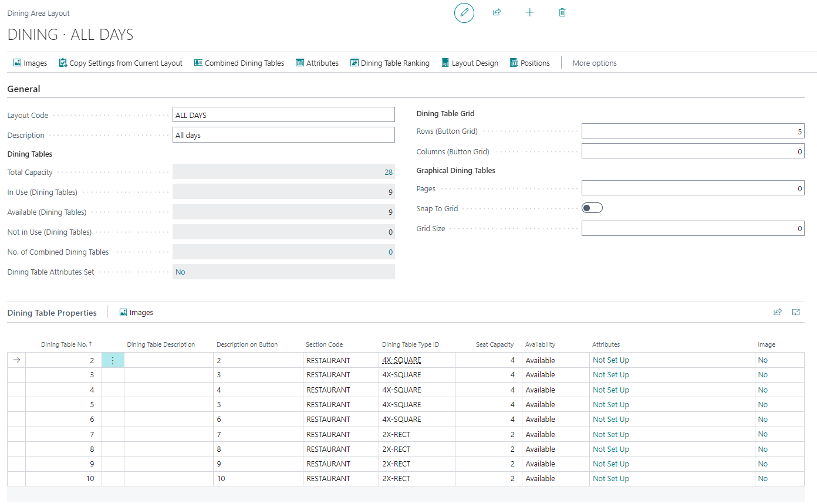817x504 pixels.
Task: Sort by Dining Table No. column header
Action: point(66,344)
